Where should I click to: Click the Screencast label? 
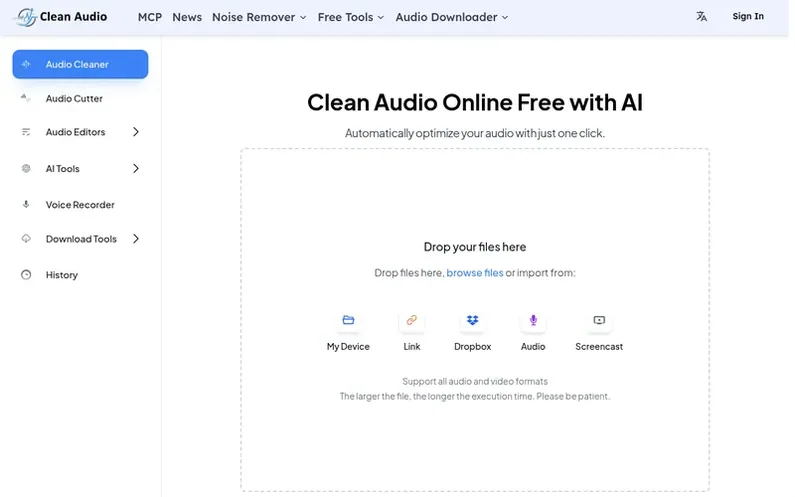[599, 346]
